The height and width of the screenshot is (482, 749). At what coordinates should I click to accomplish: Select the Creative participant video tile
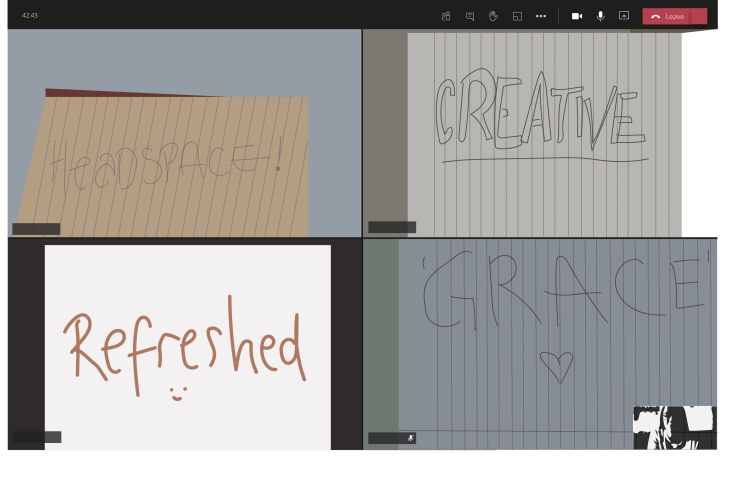tap(540, 132)
